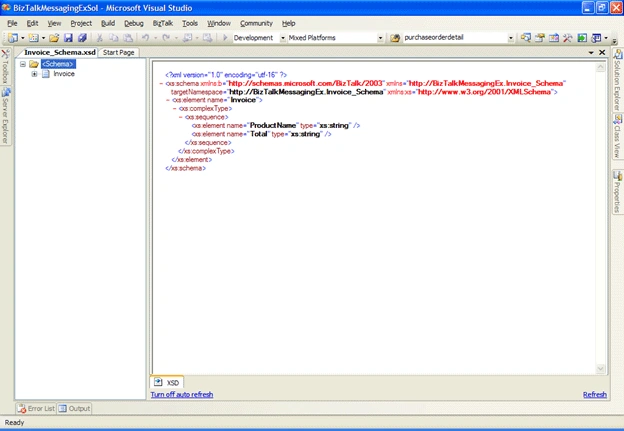The height and width of the screenshot is (431, 624).
Task: Open the Class View side tab
Action: coord(617,137)
